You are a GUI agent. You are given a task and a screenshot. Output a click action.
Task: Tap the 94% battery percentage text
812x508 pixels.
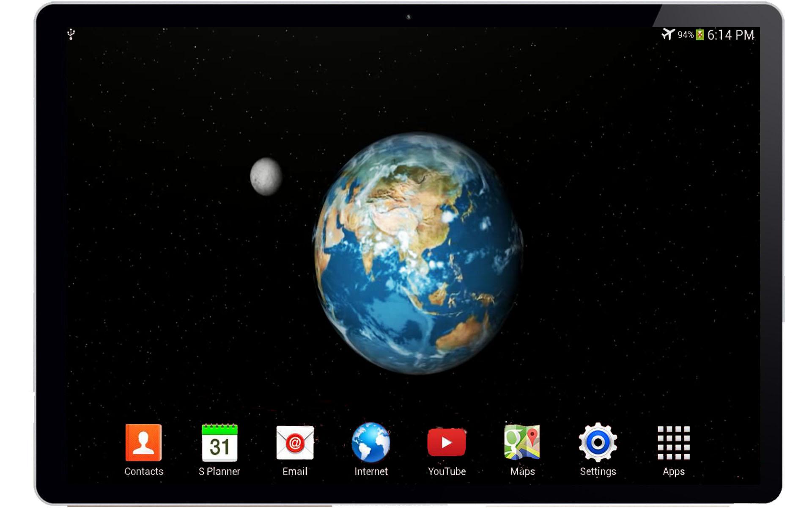685,35
